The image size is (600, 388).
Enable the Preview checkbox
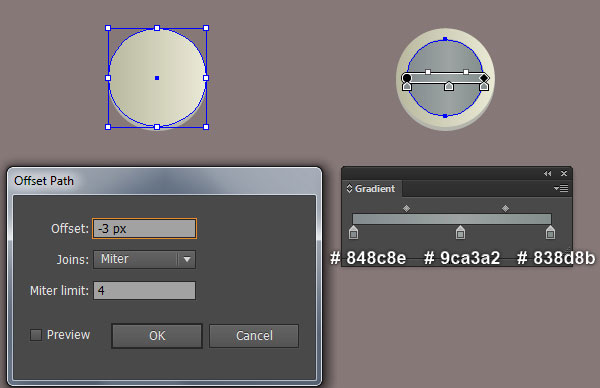pyautogui.click(x=36, y=335)
